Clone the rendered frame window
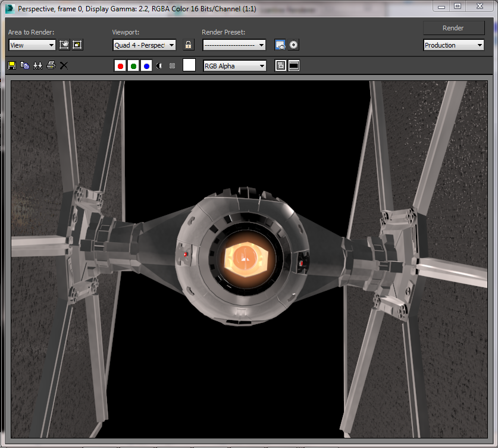This screenshot has width=498, height=448. [x=38, y=65]
